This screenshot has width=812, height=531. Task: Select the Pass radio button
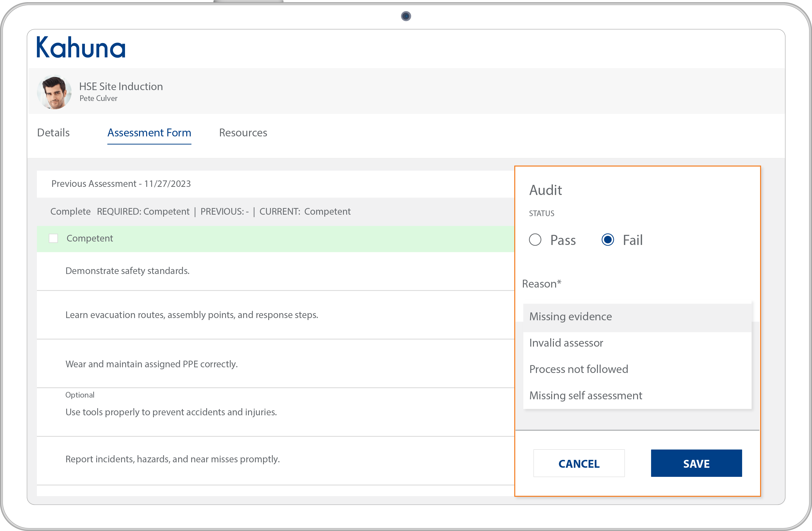point(535,240)
